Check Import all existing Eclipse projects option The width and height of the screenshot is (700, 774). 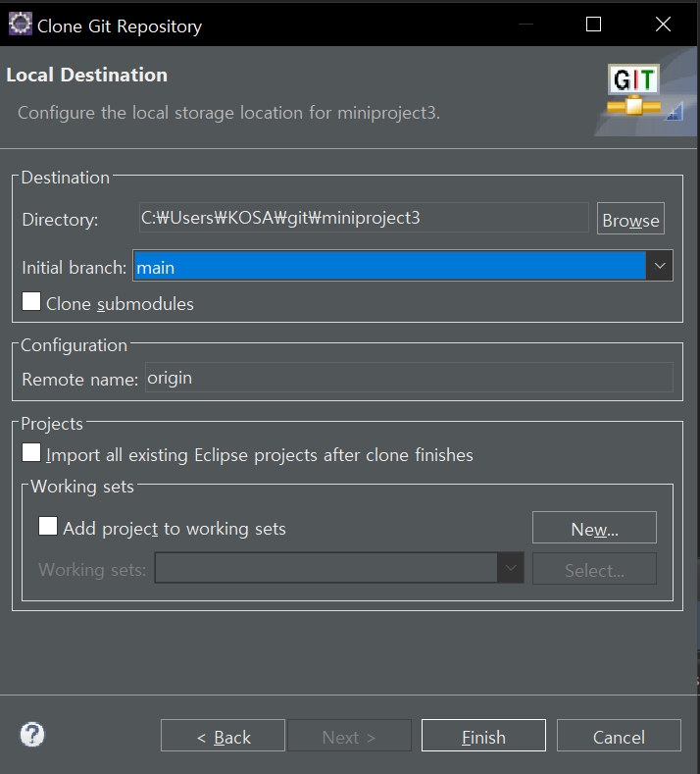[31, 452]
